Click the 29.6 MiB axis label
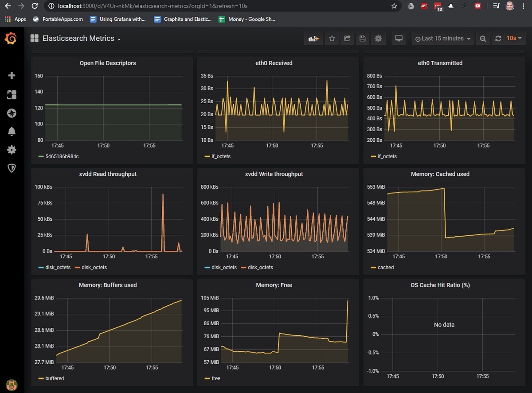The height and width of the screenshot is (393, 532). (x=44, y=298)
